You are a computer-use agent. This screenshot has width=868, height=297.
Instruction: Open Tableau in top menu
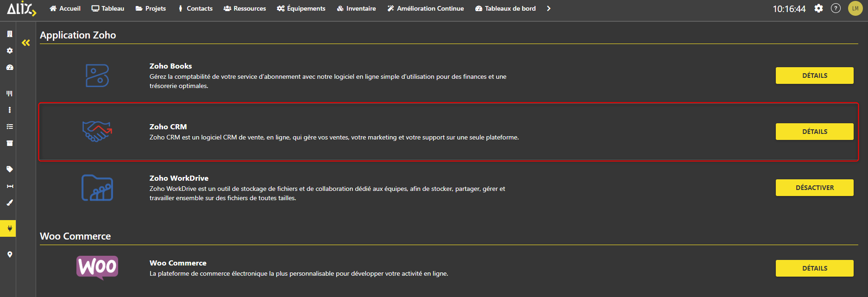click(108, 8)
